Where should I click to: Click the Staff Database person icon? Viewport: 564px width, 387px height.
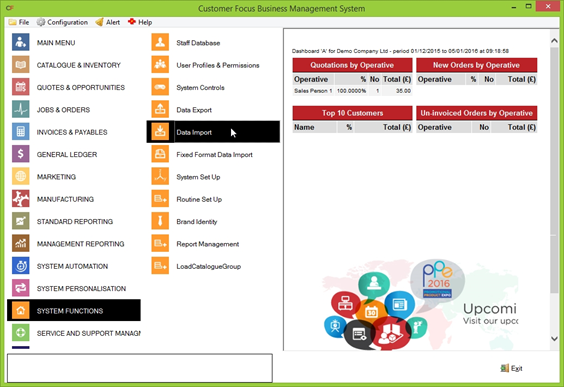(x=160, y=42)
